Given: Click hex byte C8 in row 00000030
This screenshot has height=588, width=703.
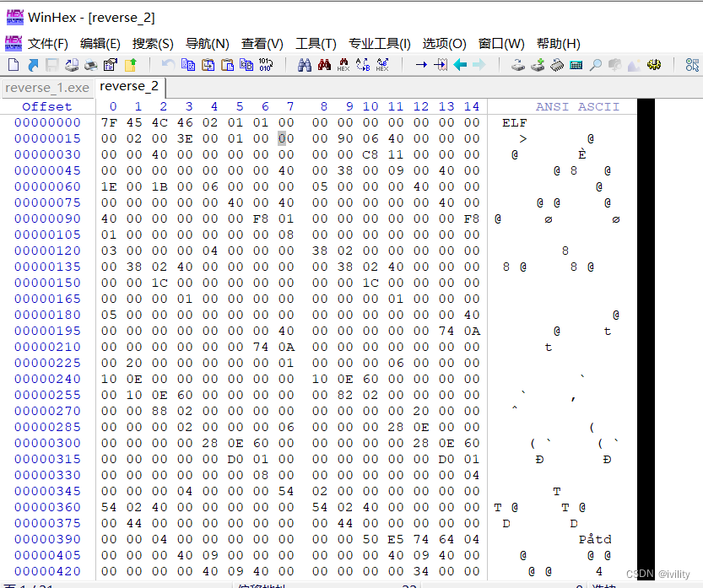Looking at the screenshot, I should click(370, 154).
